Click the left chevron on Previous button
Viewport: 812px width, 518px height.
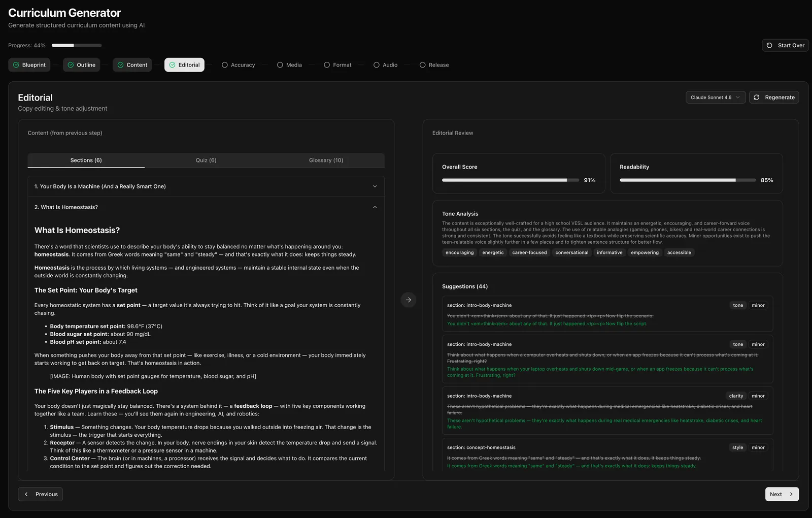click(x=26, y=494)
